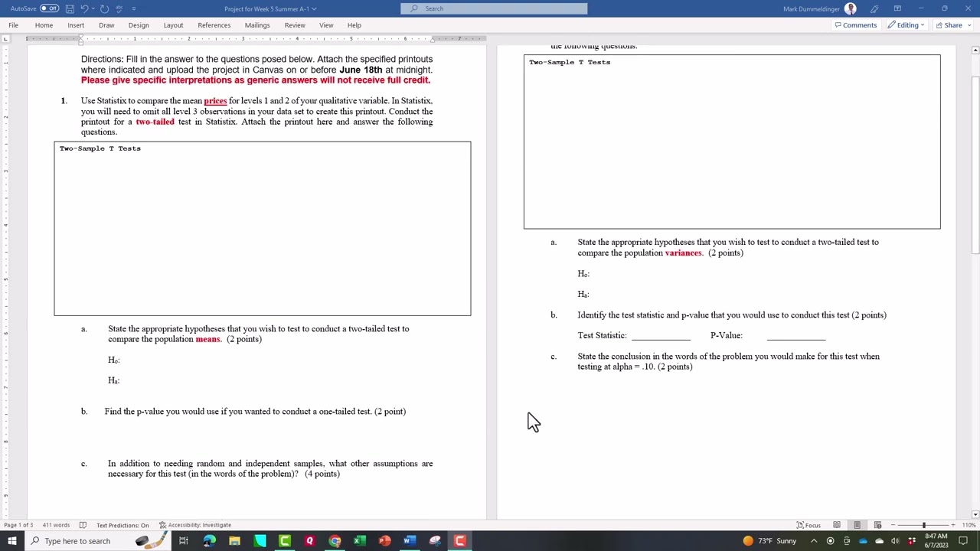
Task: Open the Draw tab
Action: click(x=106, y=25)
